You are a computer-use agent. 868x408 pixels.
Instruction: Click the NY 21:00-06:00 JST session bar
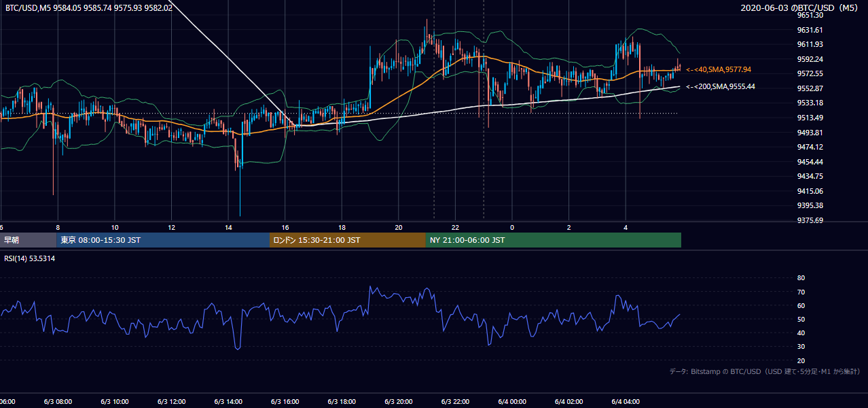[x=554, y=240]
